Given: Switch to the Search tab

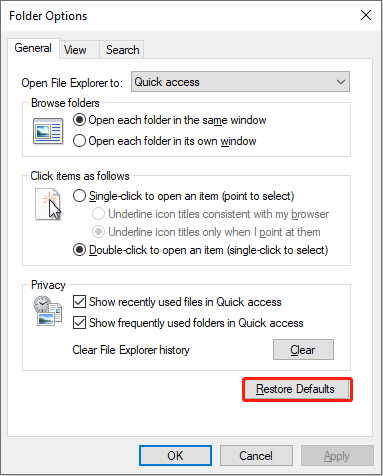Looking at the screenshot, I should [x=122, y=50].
